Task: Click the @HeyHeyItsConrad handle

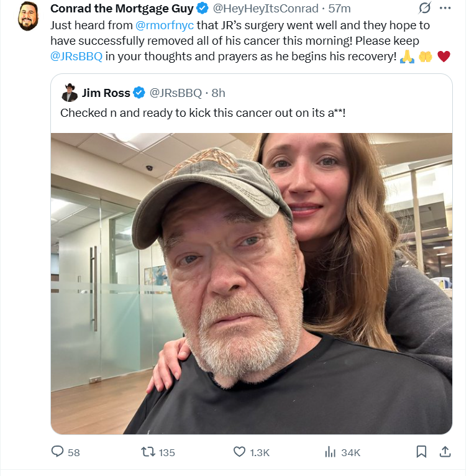Action: 266,9
